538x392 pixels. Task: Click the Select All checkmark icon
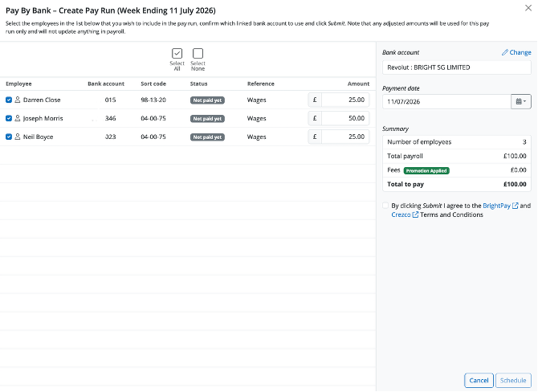(x=177, y=54)
